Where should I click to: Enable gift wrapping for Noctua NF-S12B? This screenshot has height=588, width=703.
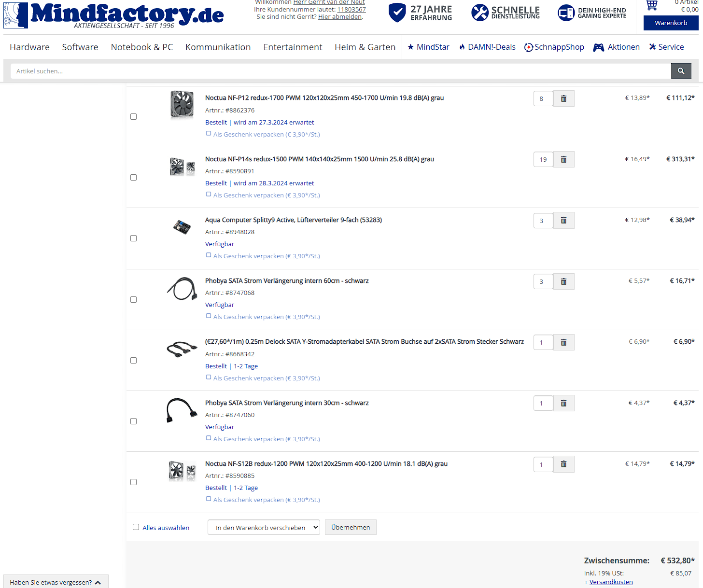point(209,499)
